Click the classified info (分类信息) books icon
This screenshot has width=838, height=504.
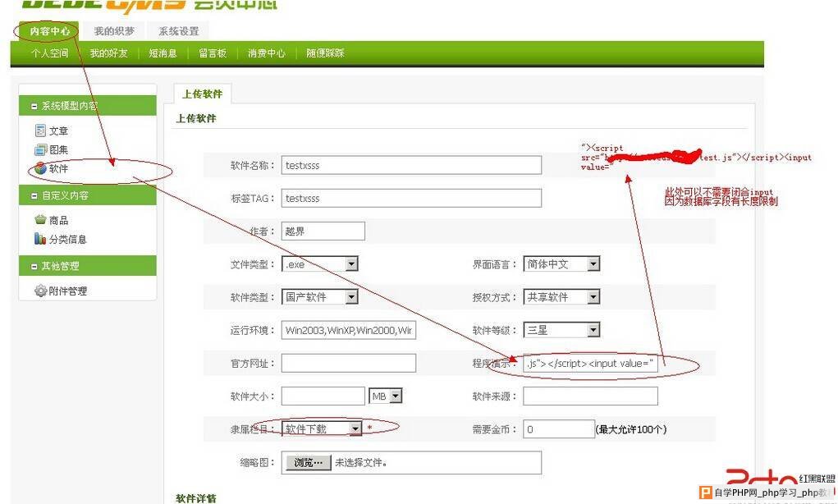tap(40, 239)
